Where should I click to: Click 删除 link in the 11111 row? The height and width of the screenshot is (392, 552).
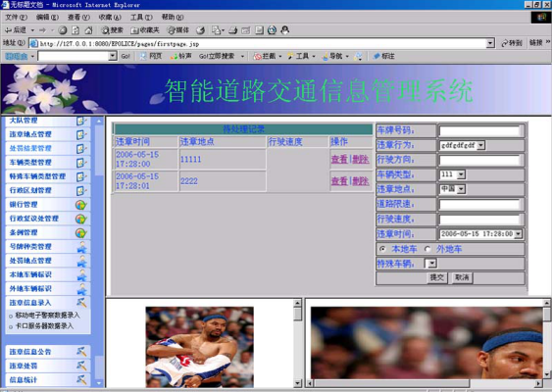click(361, 160)
